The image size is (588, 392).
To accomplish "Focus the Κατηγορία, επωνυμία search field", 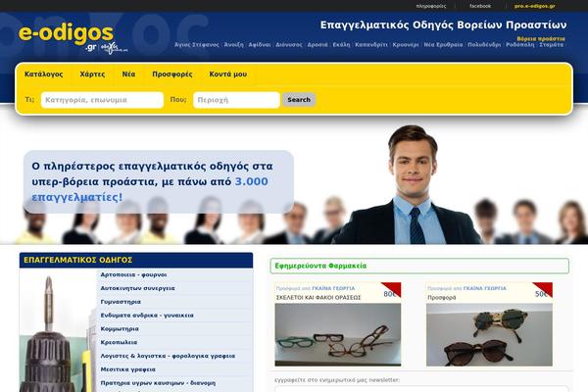I will (102, 100).
